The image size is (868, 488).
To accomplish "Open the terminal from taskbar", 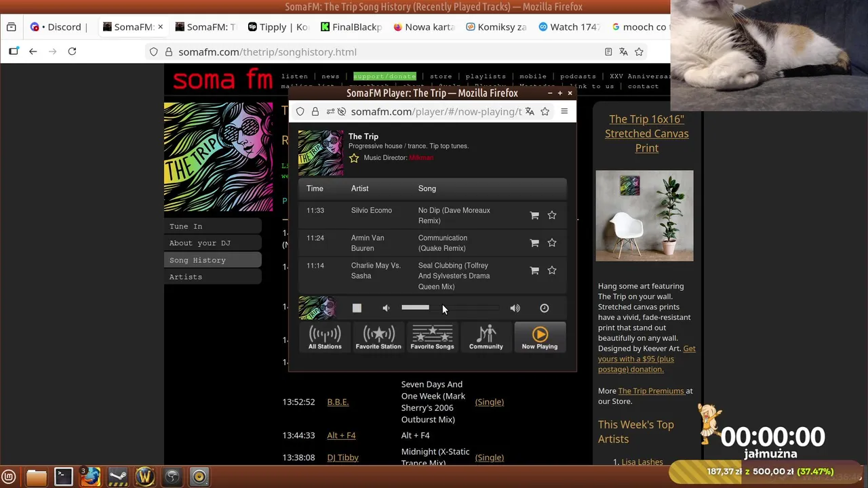I will point(63,477).
